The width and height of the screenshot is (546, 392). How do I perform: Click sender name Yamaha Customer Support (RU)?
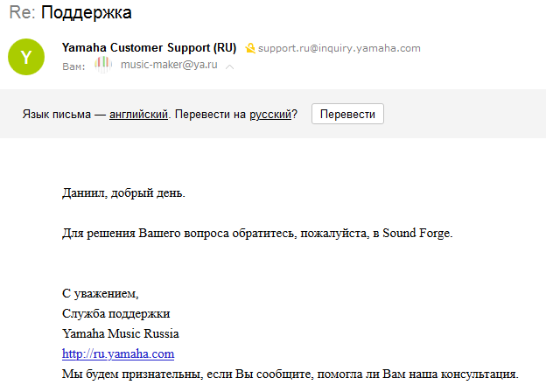(150, 47)
